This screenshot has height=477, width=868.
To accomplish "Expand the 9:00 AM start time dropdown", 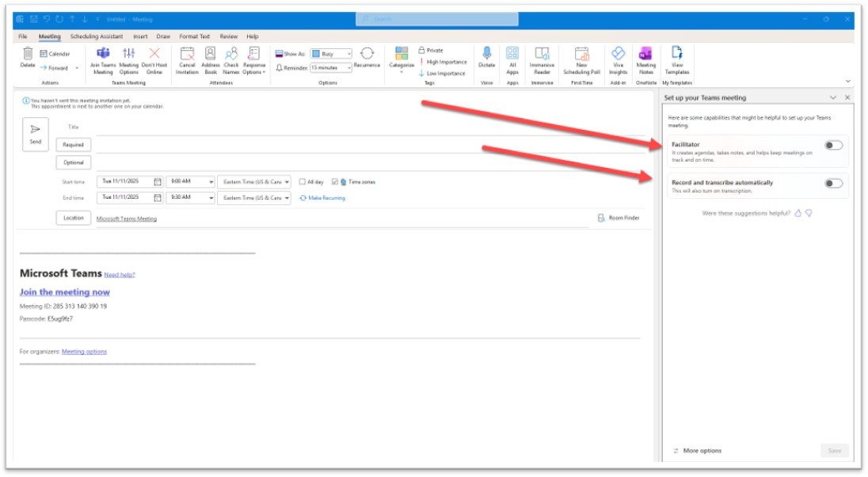I will click(211, 181).
